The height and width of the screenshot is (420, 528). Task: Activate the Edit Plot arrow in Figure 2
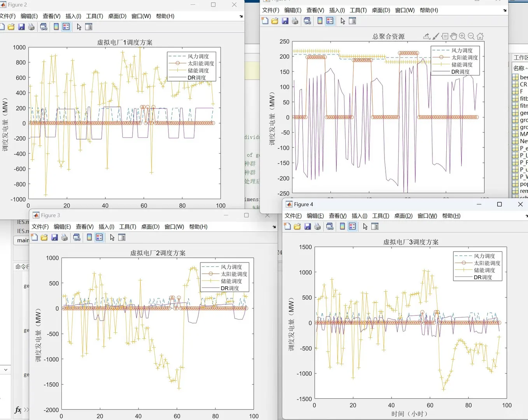pos(79,27)
